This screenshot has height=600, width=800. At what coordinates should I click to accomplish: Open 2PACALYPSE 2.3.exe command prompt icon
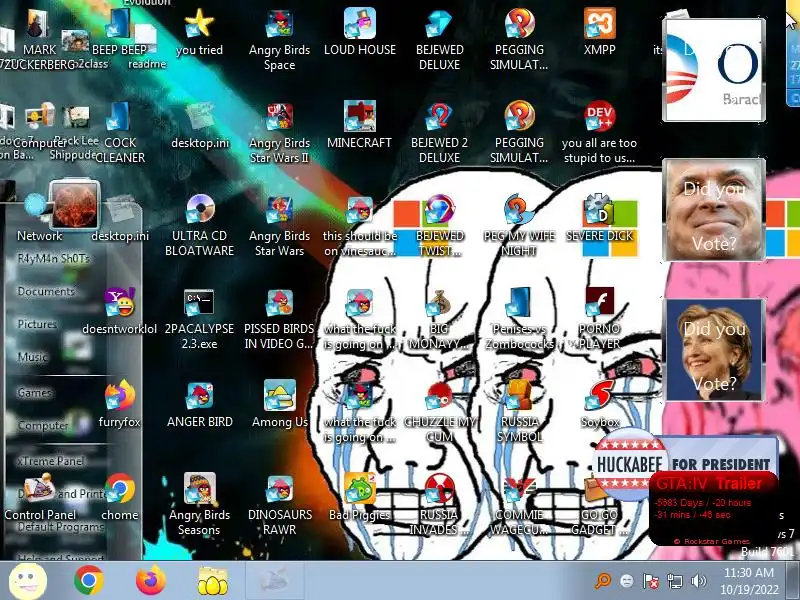pos(199,303)
